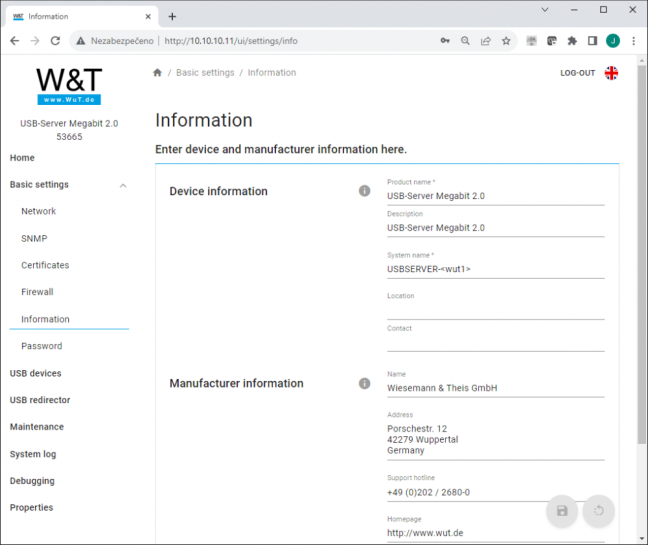648x545 pixels.
Task: Close the Information browser tab
Action: point(148,17)
